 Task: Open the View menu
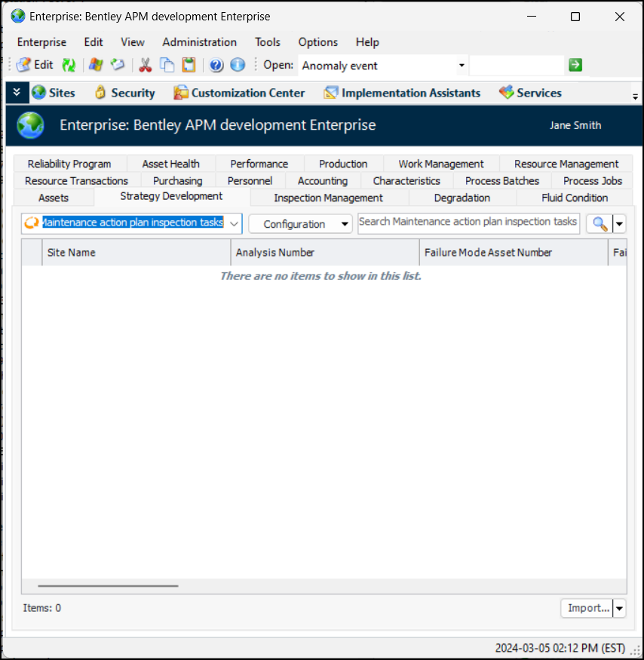[133, 42]
